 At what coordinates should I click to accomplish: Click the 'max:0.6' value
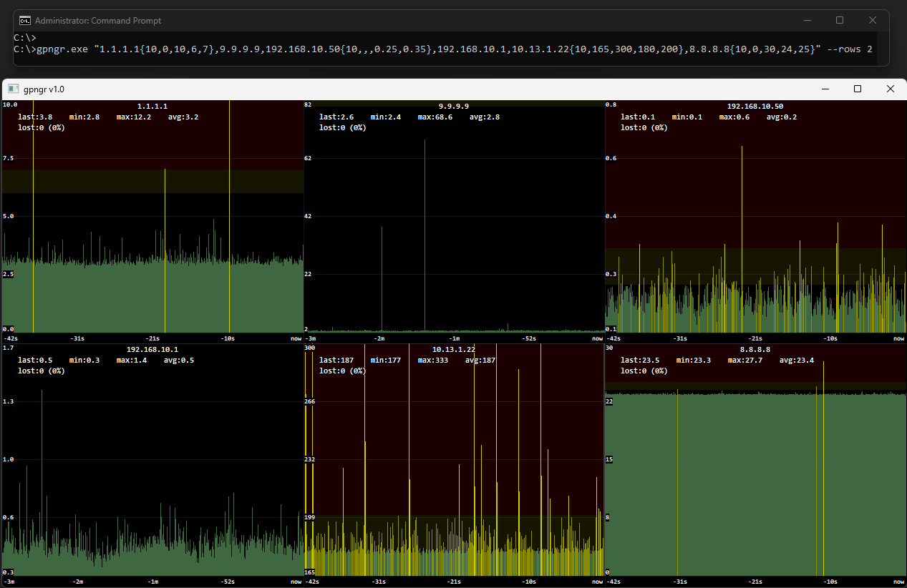point(734,117)
